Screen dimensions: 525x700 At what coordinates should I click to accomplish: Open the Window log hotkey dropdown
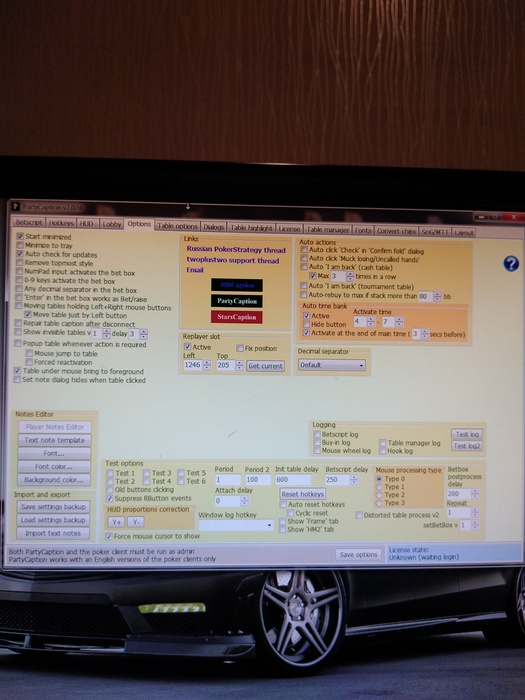(236, 525)
